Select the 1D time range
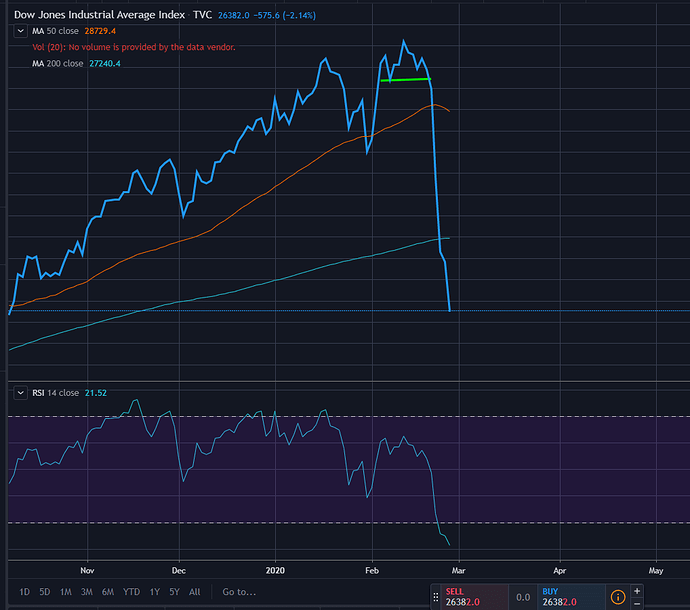 coord(25,592)
